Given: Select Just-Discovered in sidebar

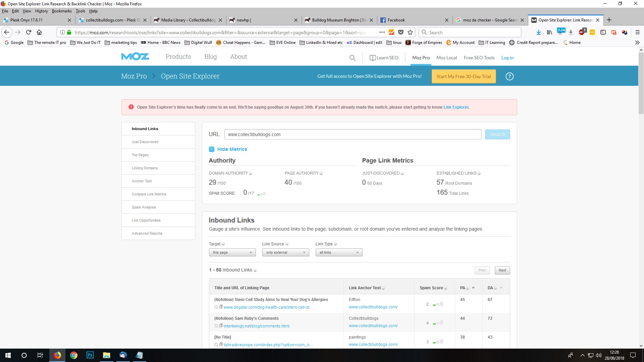Looking at the screenshot, I should click(158, 142).
